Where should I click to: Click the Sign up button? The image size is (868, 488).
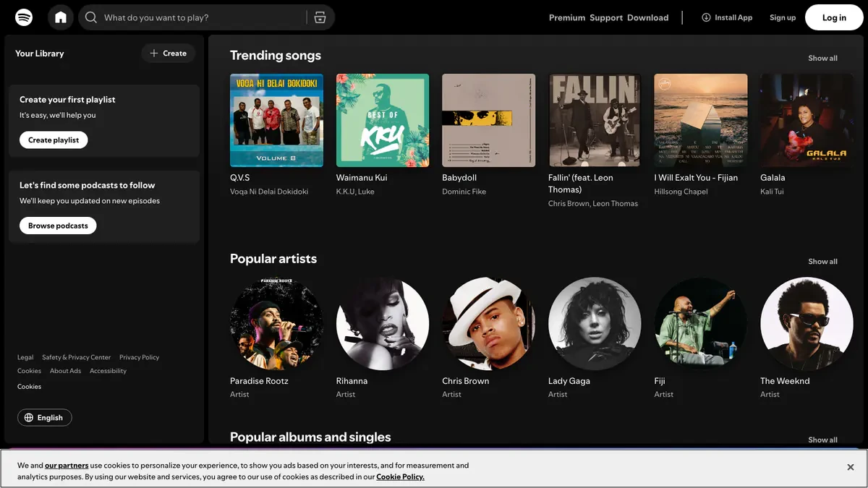coord(783,17)
